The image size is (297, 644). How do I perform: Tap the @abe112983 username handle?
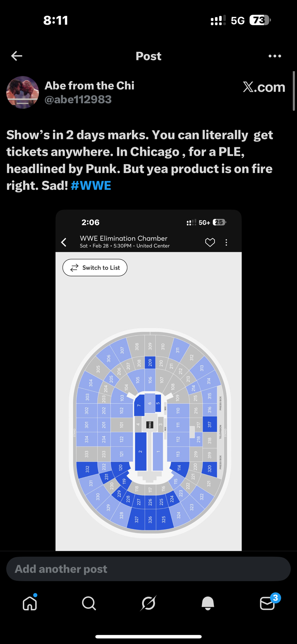(x=78, y=100)
